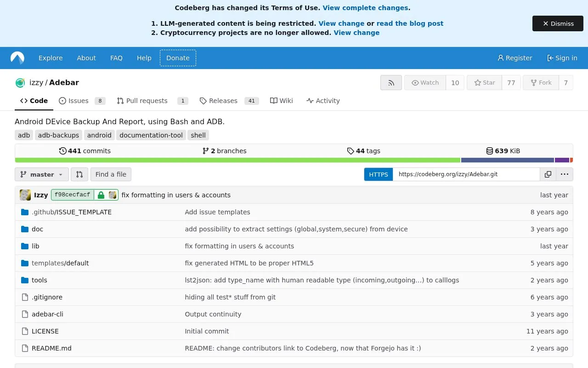Image resolution: width=588 pixels, height=368 pixels.
Task: Open the compare branches icon button
Action: point(79,174)
